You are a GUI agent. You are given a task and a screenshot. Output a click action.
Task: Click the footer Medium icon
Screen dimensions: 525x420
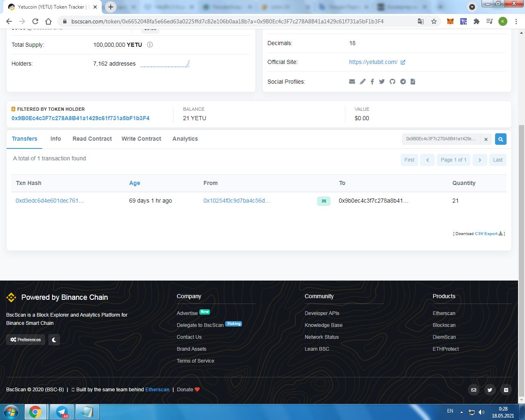coord(506,390)
